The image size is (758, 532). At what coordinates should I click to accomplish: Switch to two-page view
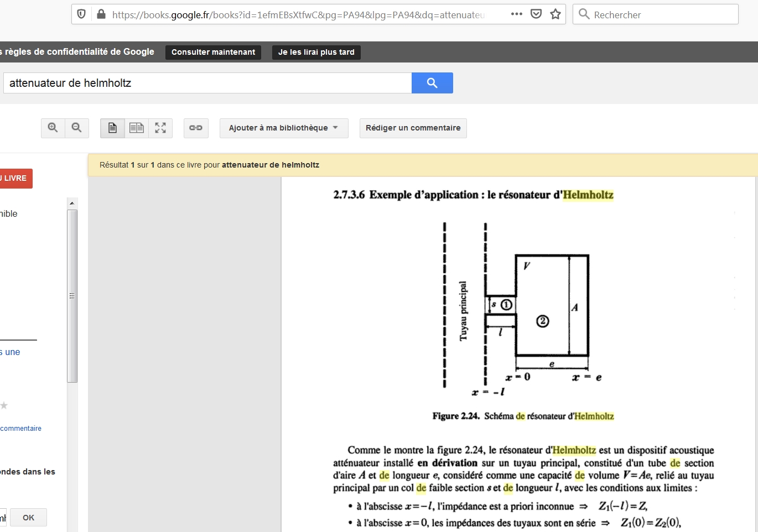(x=137, y=128)
